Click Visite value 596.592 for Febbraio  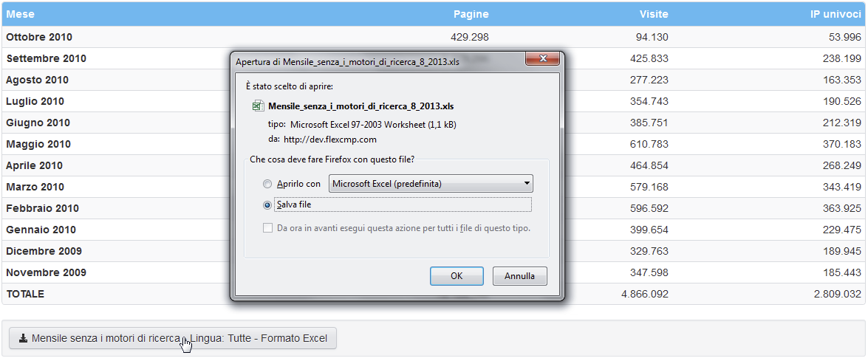649,208
